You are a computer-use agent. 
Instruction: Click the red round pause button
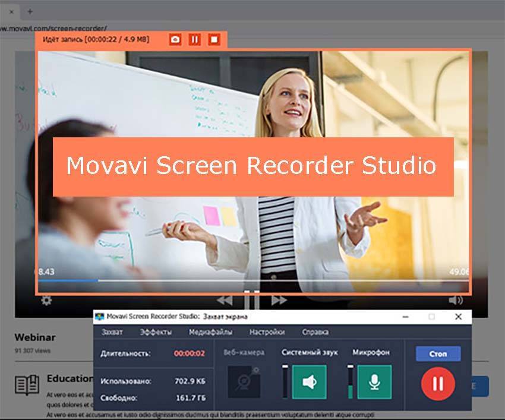coord(438,384)
